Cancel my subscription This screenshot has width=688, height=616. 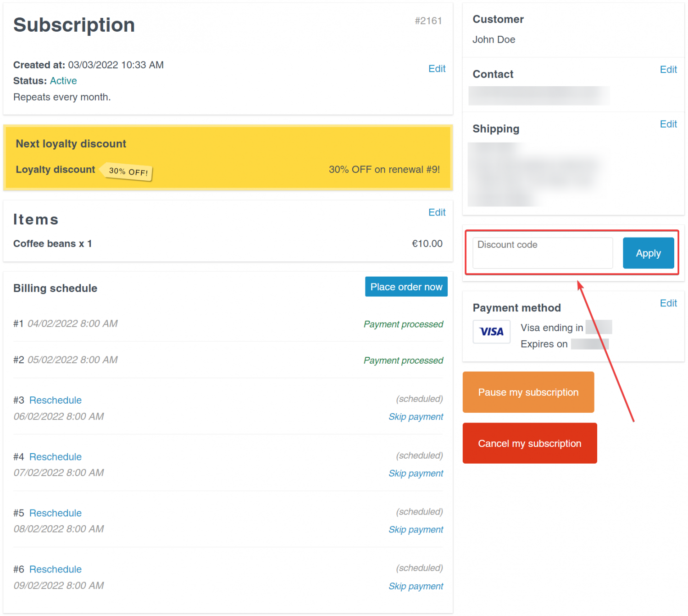point(529,444)
